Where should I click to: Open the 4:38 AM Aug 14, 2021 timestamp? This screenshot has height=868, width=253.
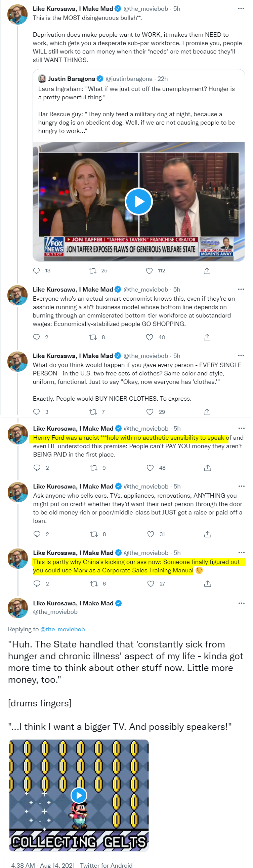(43, 865)
